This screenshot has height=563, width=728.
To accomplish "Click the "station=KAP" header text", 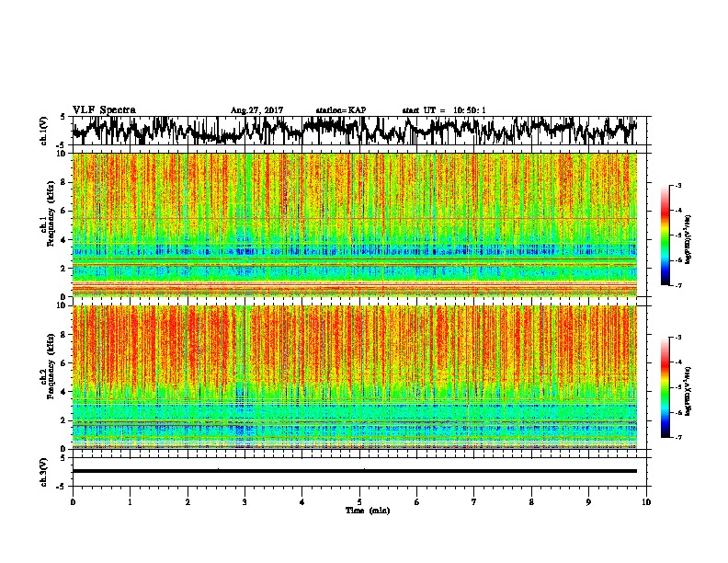I will (x=341, y=110).
